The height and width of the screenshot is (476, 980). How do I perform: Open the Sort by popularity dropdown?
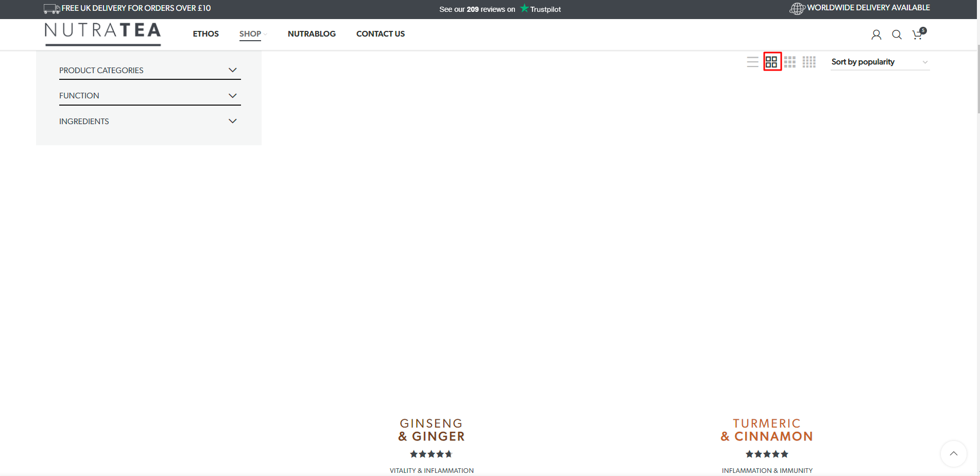tap(880, 62)
